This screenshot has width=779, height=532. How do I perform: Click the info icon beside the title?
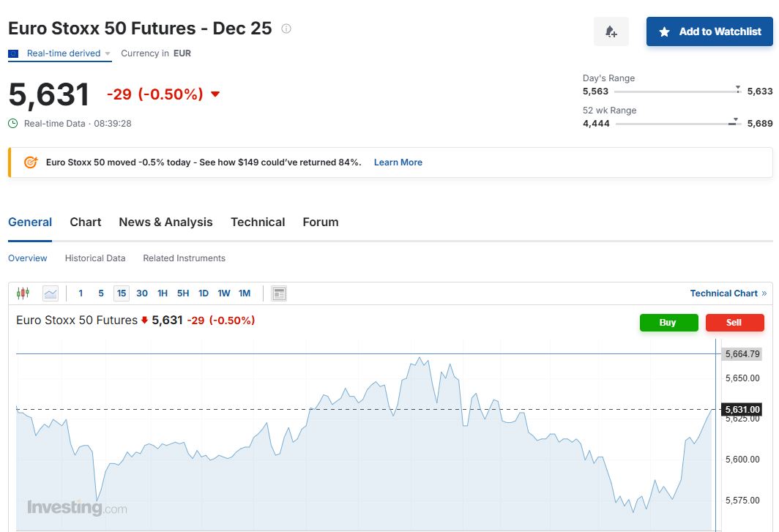(x=286, y=29)
